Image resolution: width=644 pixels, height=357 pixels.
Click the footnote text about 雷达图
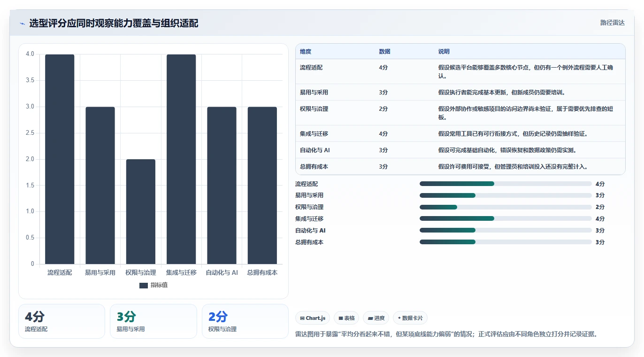[x=446, y=334]
